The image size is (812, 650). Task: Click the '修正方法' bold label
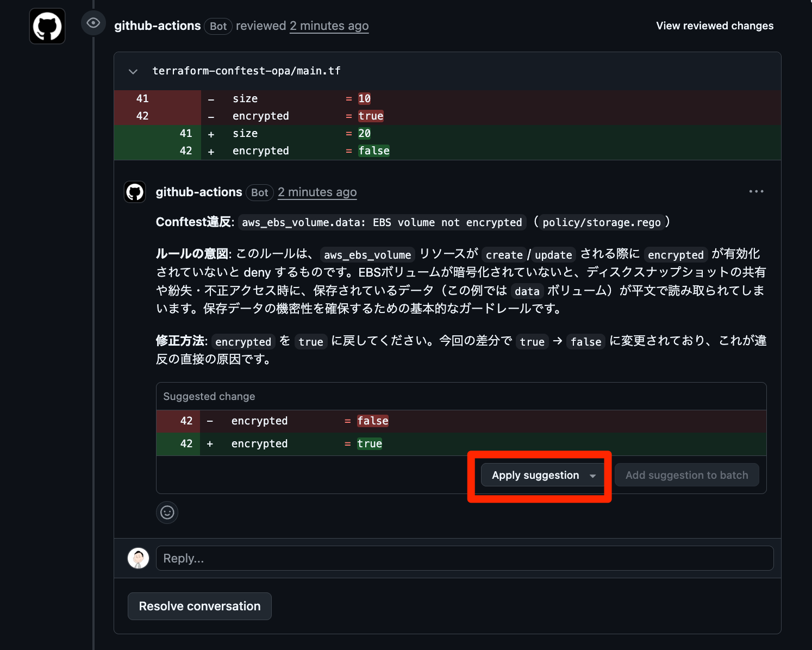(x=180, y=341)
